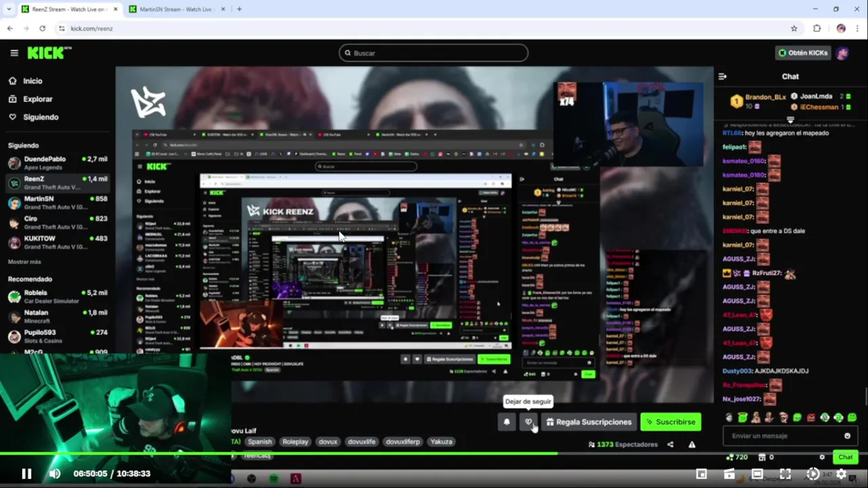868x488 pixels.
Task: Open a new browser tab
Action: pos(239,9)
